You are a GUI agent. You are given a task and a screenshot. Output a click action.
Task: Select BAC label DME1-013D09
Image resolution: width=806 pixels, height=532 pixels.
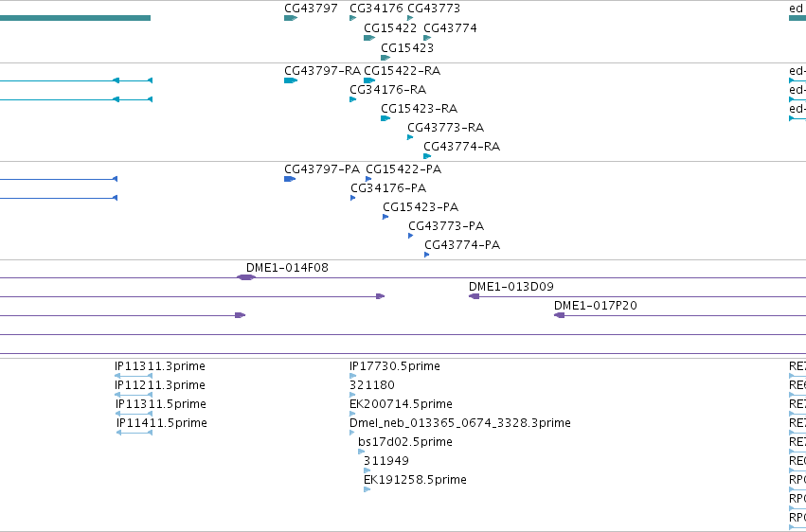[x=511, y=287]
